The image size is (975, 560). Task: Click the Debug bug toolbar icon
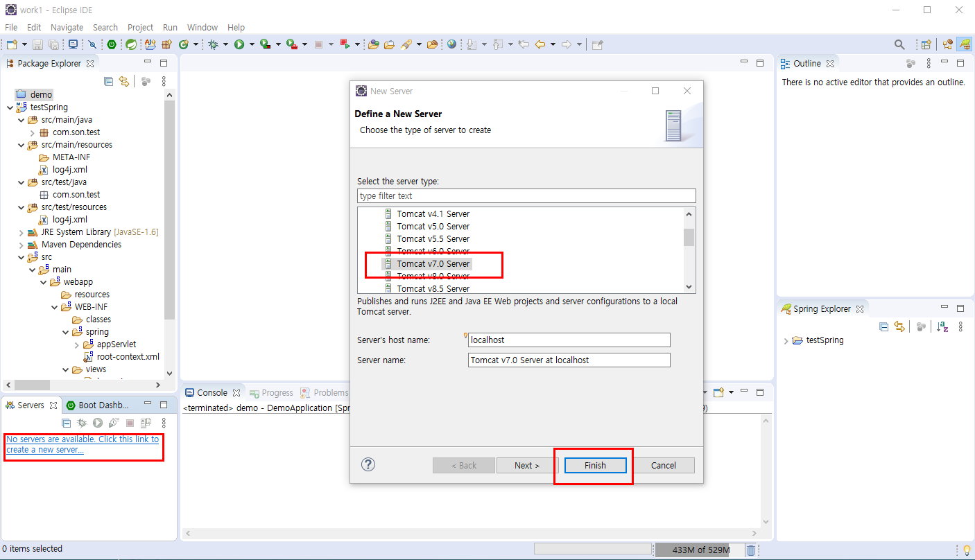pos(214,44)
